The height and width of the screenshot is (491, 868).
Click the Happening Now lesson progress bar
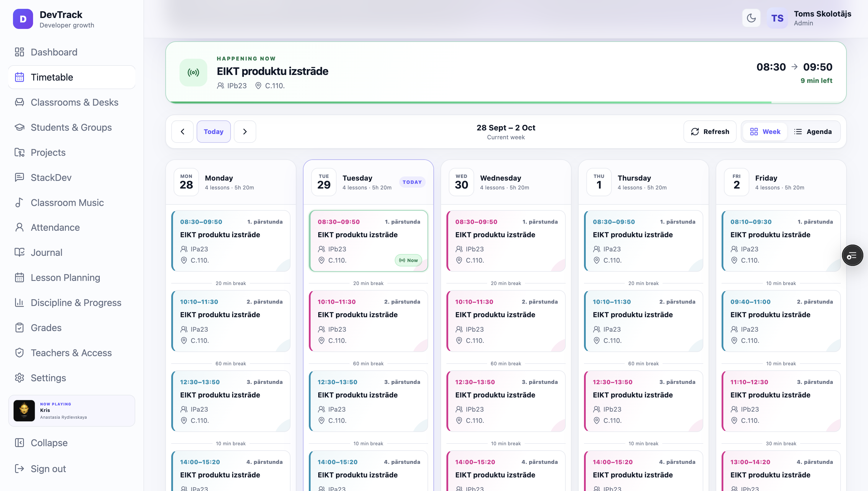[506, 102]
